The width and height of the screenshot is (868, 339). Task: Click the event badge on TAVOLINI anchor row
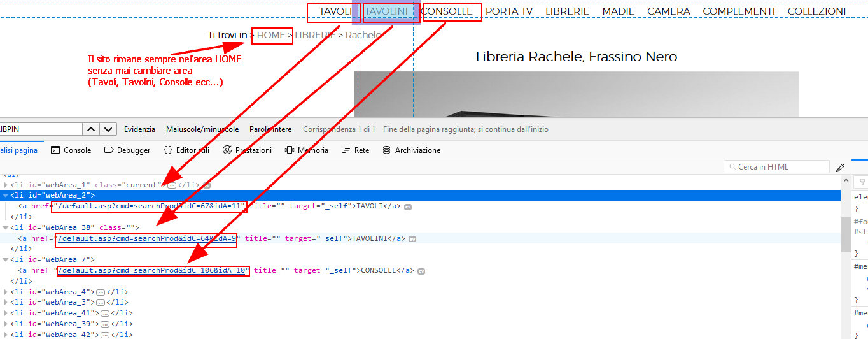coord(412,239)
